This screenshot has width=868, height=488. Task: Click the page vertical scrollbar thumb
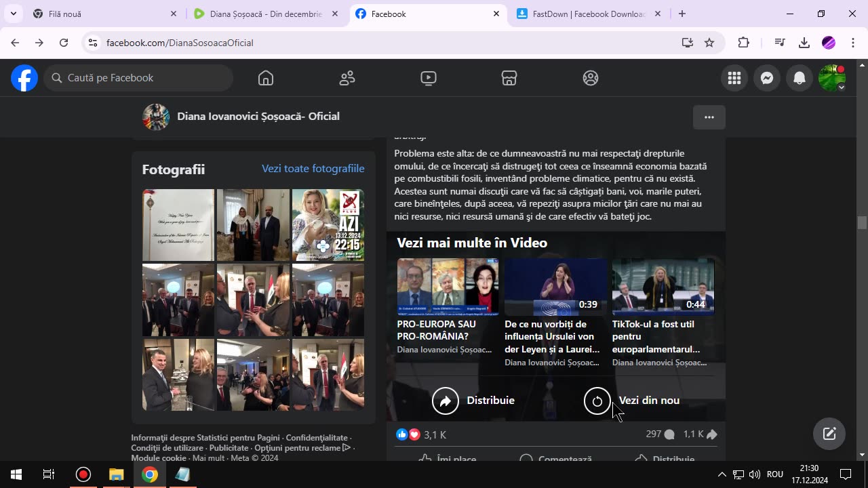coord(862,223)
